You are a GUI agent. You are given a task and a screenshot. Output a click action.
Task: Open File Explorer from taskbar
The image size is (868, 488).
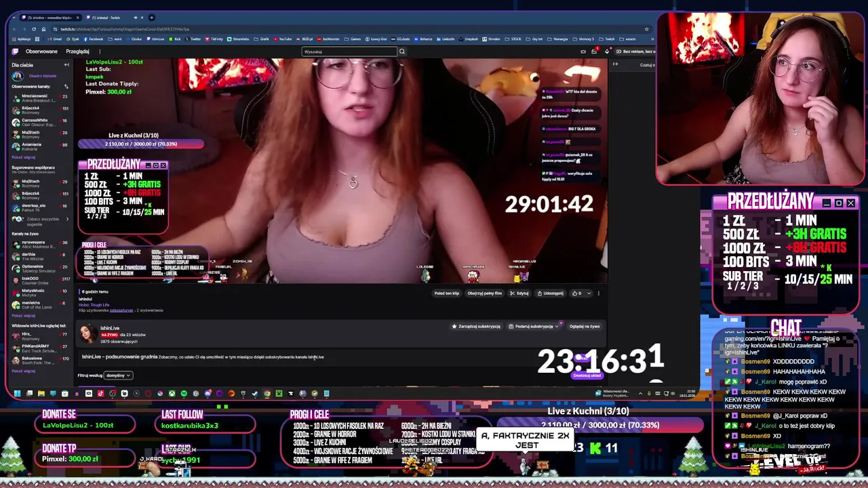pos(41,393)
